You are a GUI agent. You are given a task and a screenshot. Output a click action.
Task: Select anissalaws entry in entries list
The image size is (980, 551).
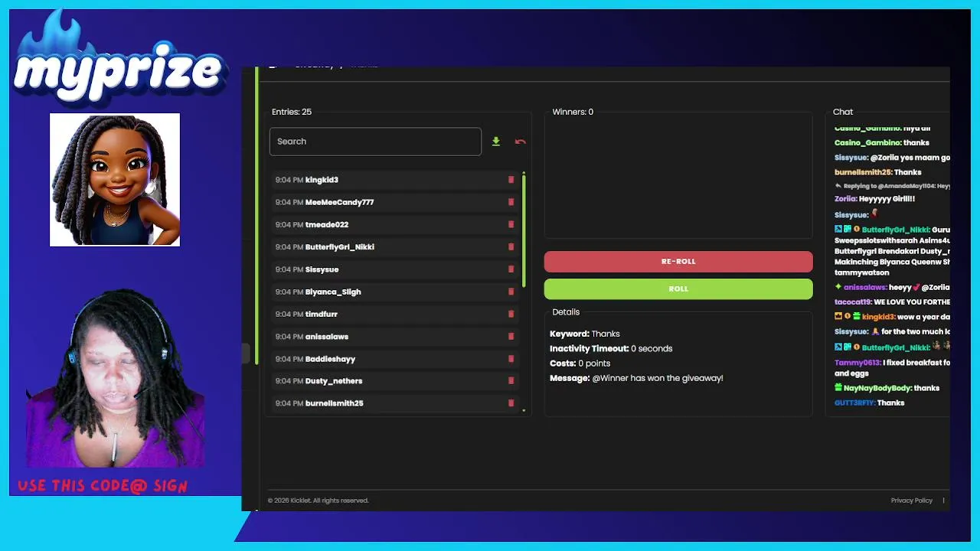327,337
